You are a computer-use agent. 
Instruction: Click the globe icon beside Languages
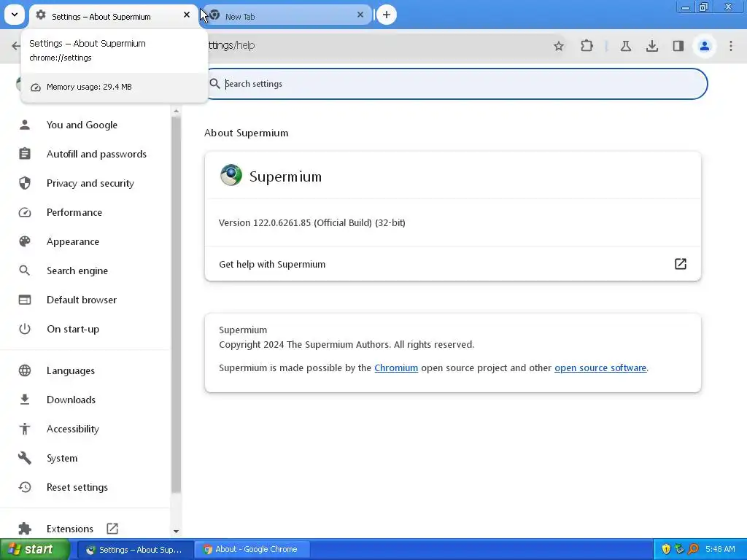tap(25, 370)
